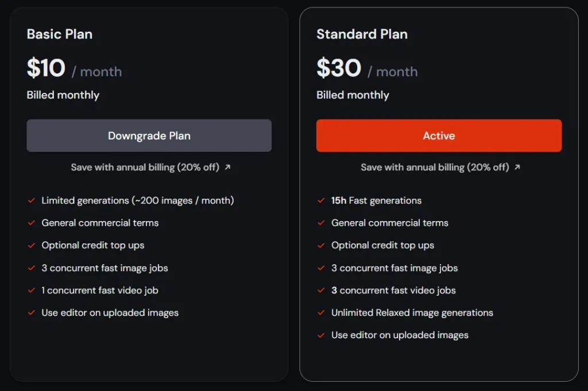The width and height of the screenshot is (588, 391).
Task: Click arrow icon beside Standard annual billing
Action: pyautogui.click(x=517, y=167)
